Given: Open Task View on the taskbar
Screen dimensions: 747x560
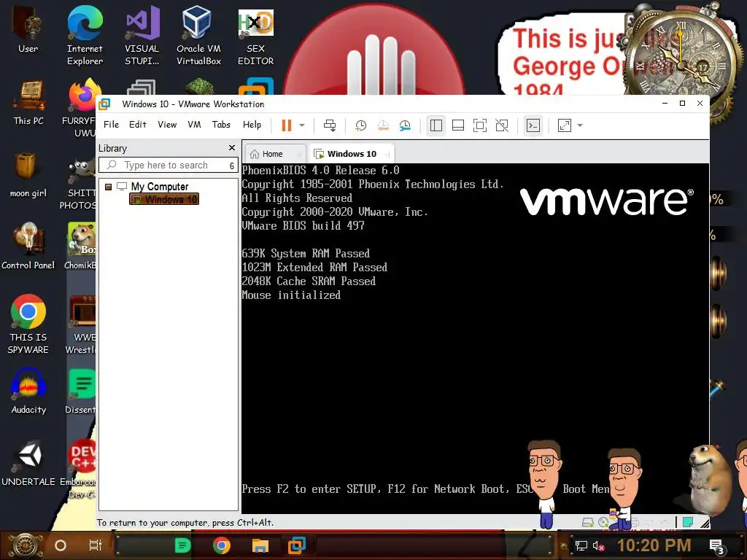Looking at the screenshot, I should pyautogui.click(x=96, y=545).
